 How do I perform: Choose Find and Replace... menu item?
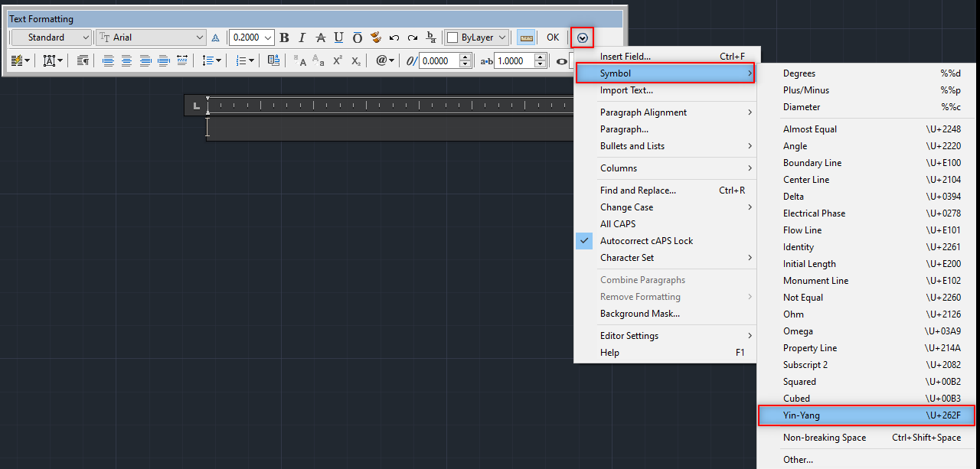(x=665, y=191)
